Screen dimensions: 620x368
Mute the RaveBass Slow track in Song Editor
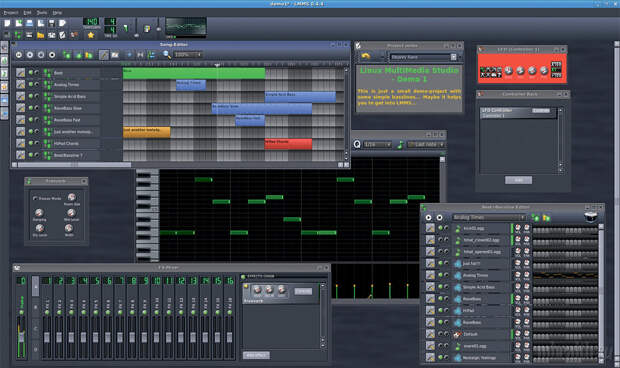[30, 108]
